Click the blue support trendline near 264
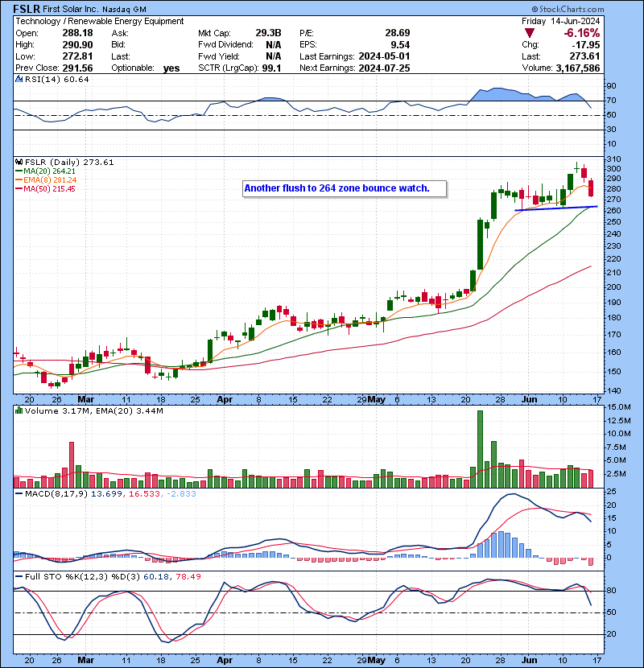Screen dimensions: 644x668 click(556, 208)
